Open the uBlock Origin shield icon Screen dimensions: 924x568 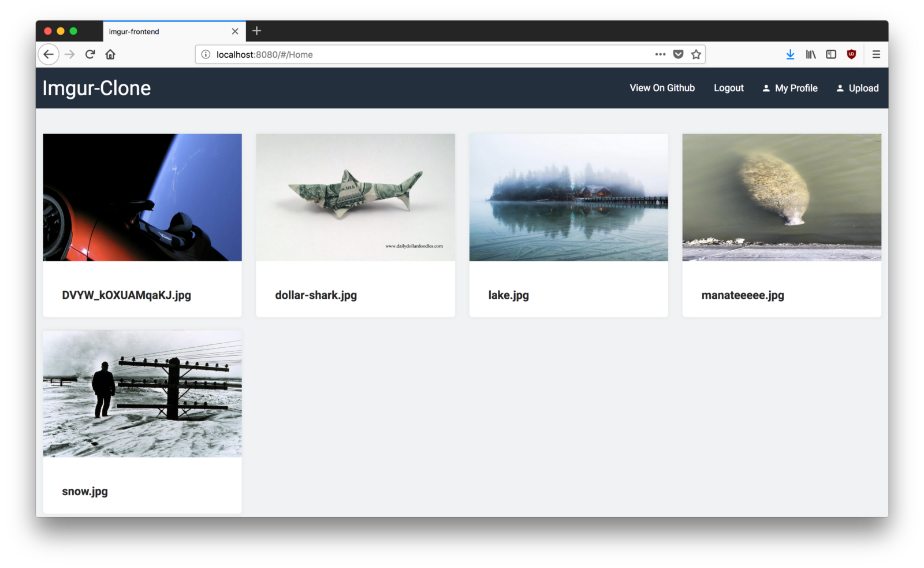pos(851,54)
